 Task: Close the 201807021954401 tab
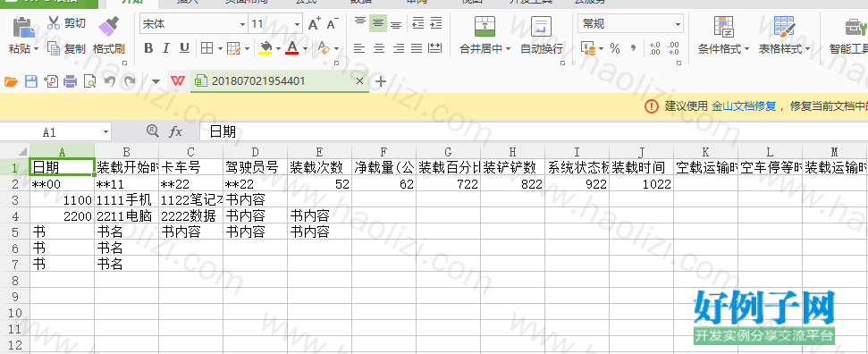(x=360, y=81)
